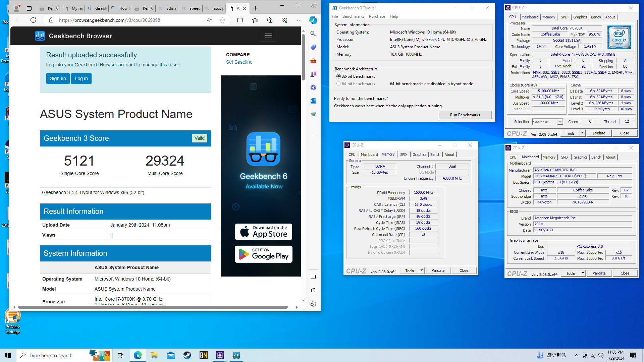This screenshot has width=644, height=362.
Task: Click Get it on Google Play badge
Action: (x=264, y=254)
